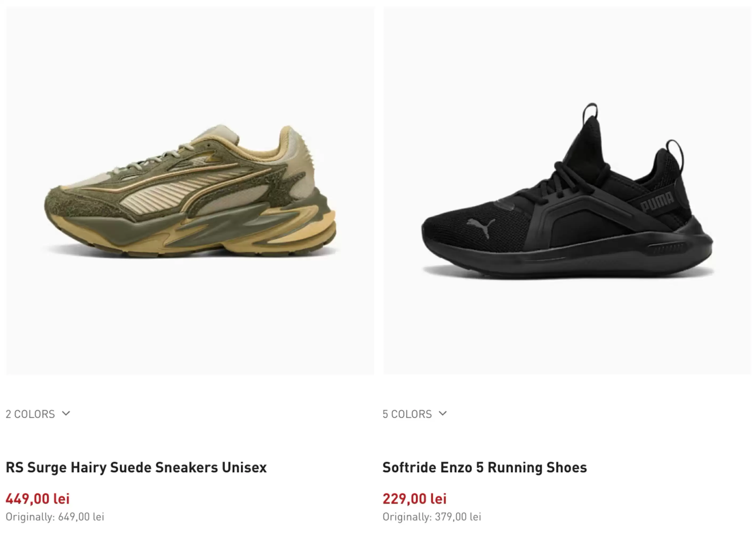This screenshot has height=533, width=756.
Task: Click the 449,00 lei sale price
Action: click(38, 499)
